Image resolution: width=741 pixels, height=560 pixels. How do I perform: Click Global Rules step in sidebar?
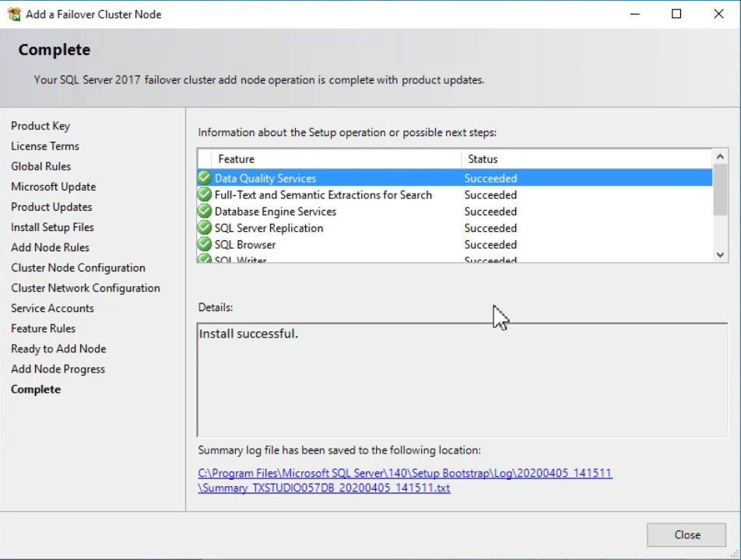[x=40, y=166]
